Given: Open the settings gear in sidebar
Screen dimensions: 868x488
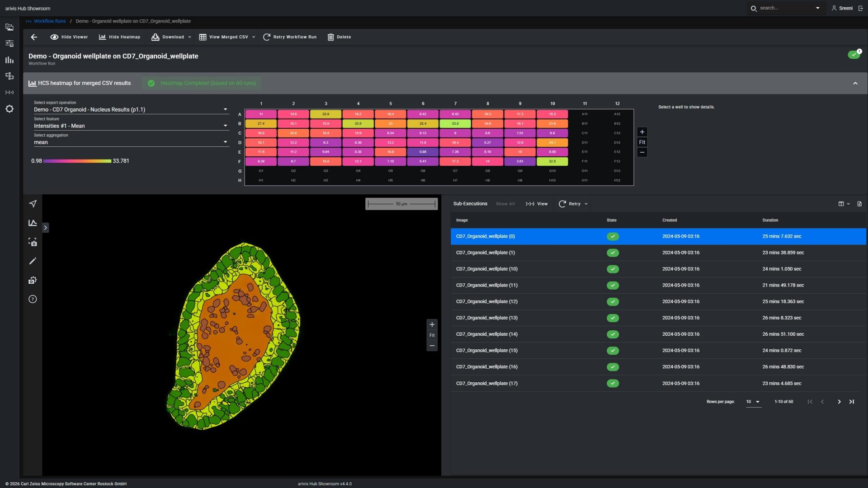Looking at the screenshot, I should 9,109.
